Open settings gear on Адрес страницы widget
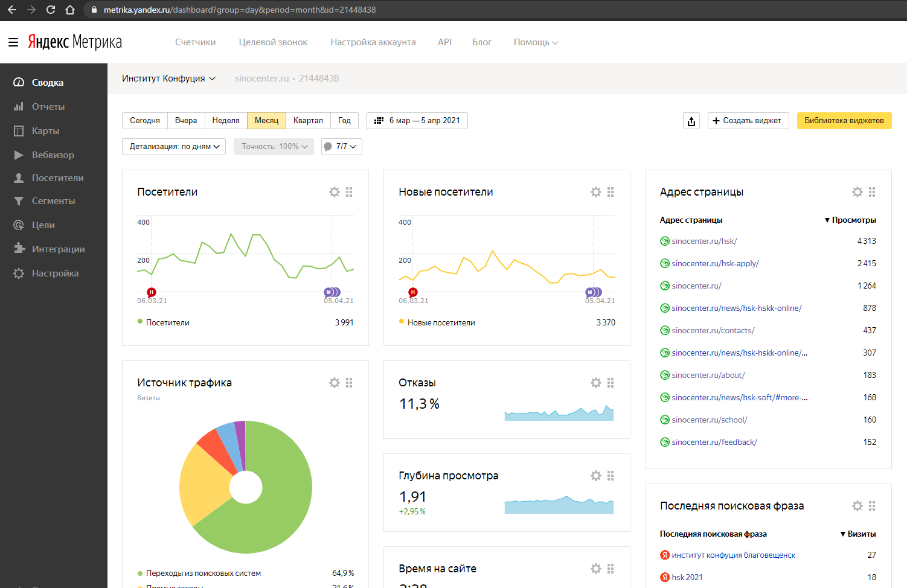This screenshot has width=907, height=588. tap(857, 192)
